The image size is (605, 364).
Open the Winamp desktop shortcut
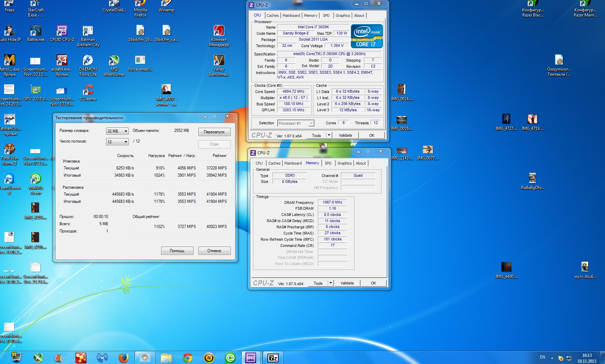coord(166,4)
